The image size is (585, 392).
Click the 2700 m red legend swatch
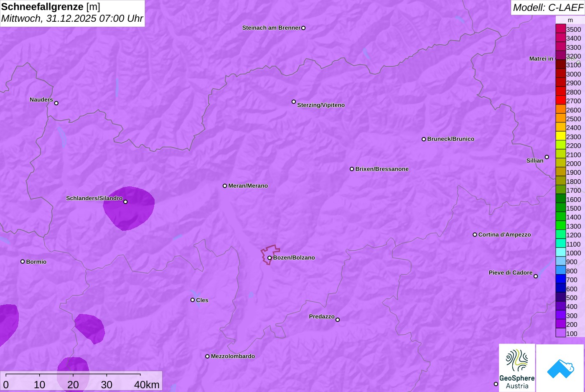[x=560, y=100]
